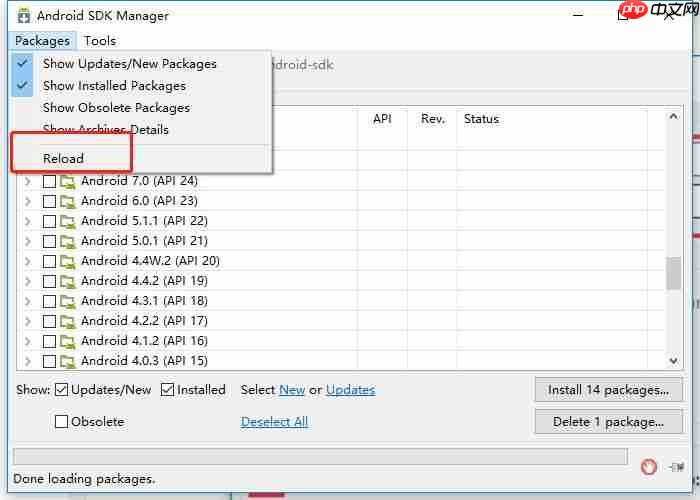
Task: Click the loading progress bar
Action: (x=320, y=457)
